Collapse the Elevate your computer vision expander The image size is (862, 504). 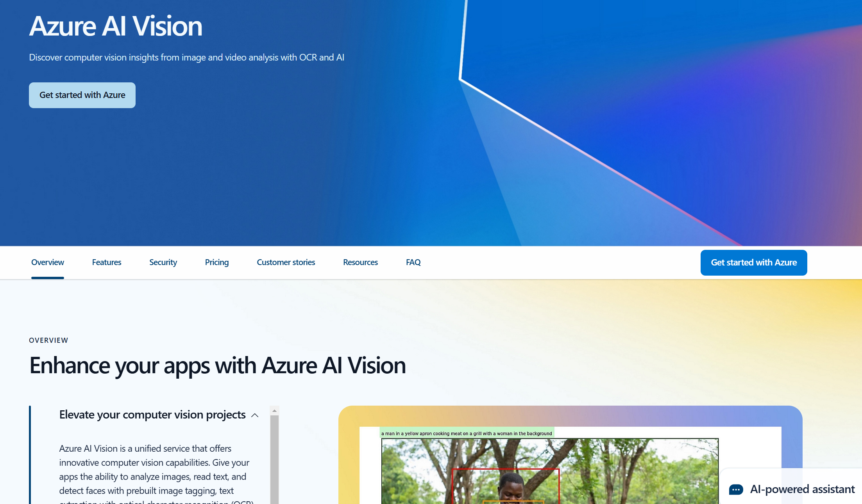(254, 415)
